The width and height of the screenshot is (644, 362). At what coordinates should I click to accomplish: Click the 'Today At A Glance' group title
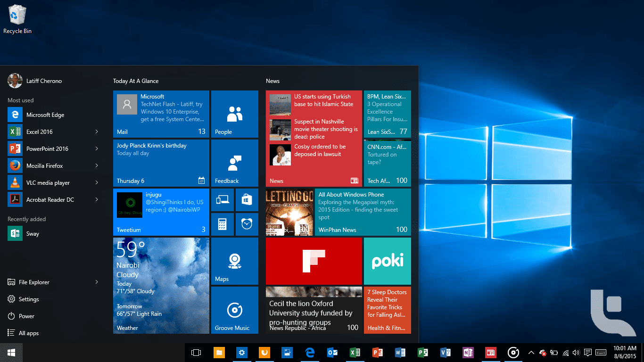[x=136, y=81]
